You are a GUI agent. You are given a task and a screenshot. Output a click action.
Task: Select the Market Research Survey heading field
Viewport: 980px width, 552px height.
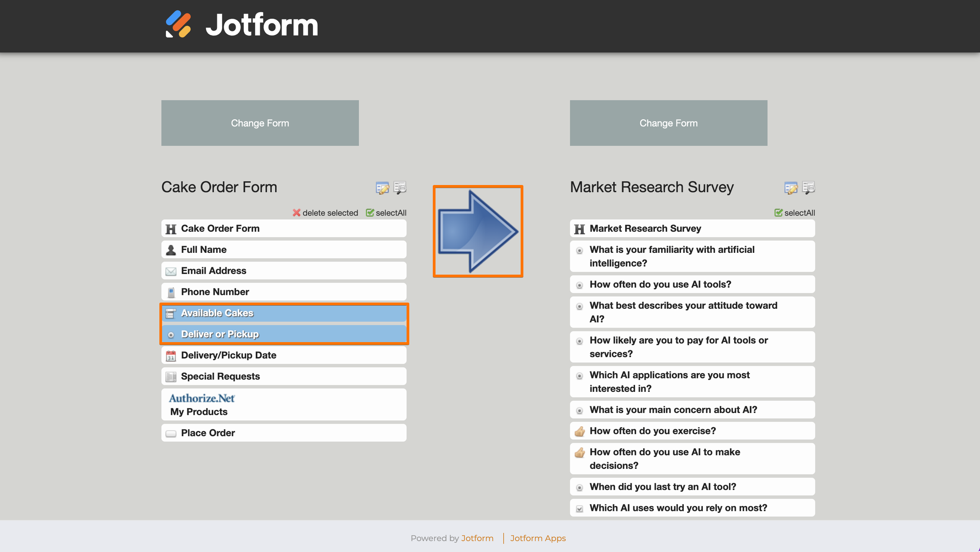click(692, 228)
